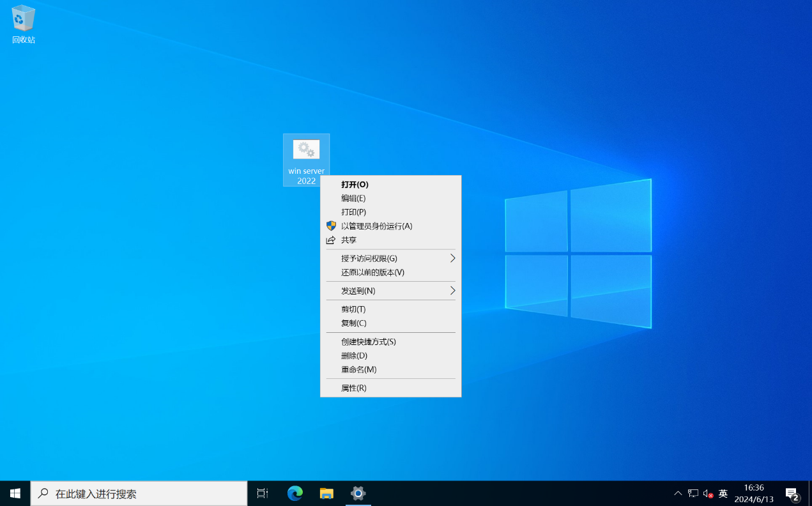Expand the 授予访问权限(G) submenu
Viewport: 812px width, 506px height.
click(390, 258)
